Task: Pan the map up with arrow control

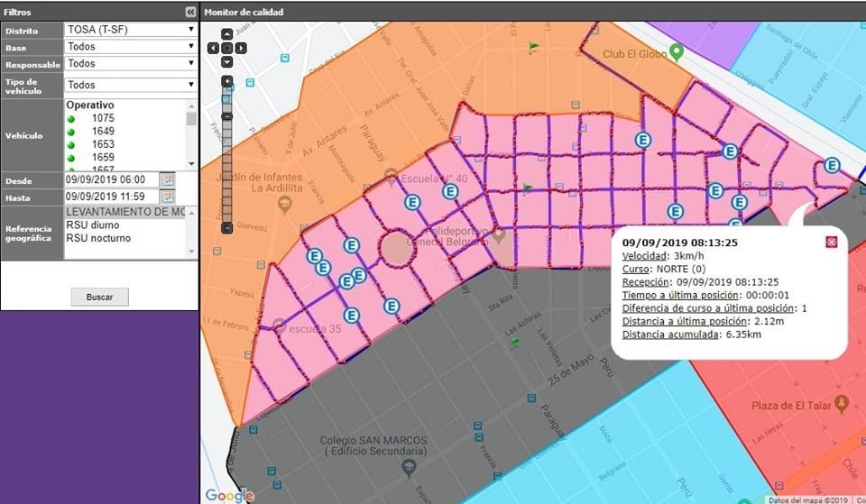Action: coord(227,34)
